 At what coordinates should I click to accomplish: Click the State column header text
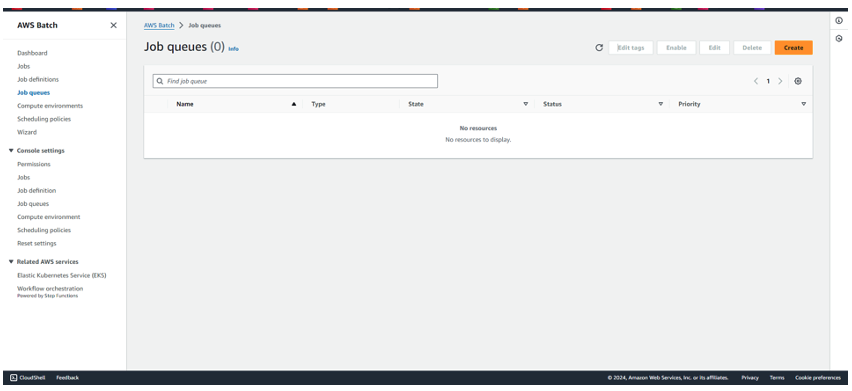[416, 104]
